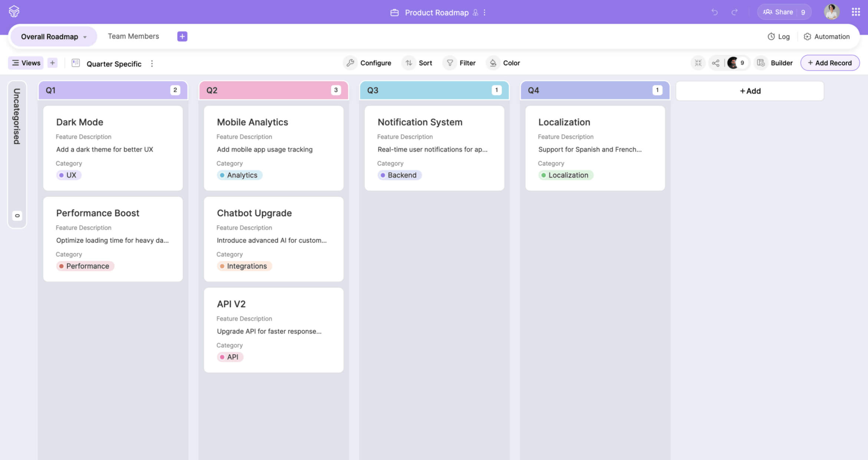Click the person icon next to the Product Roadmap title
Screen dimensions: 868x460
click(x=475, y=13)
